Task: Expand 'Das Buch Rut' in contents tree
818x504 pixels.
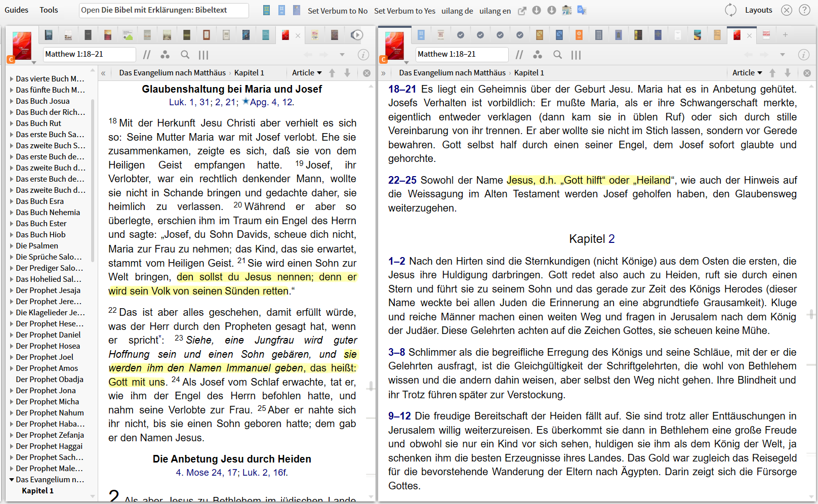Action: (x=12, y=123)
